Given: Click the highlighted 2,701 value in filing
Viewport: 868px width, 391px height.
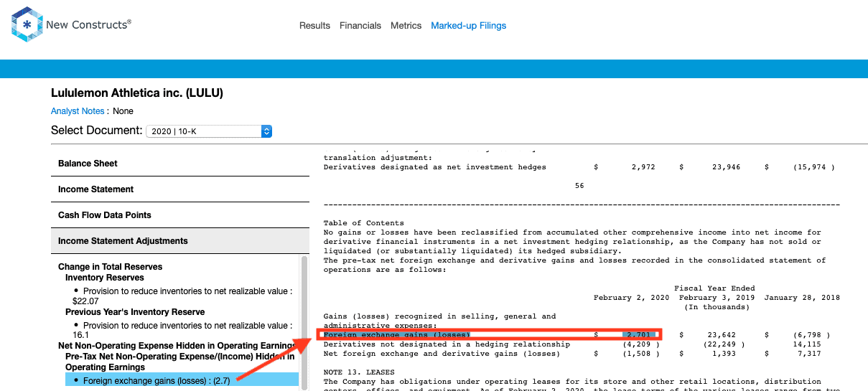Looking at the screenshot, I should 639,335.
